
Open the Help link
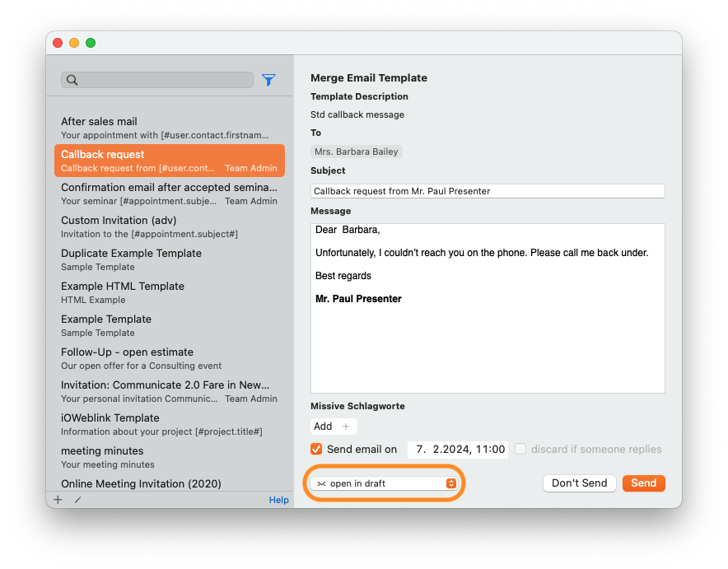click(278, 499)
